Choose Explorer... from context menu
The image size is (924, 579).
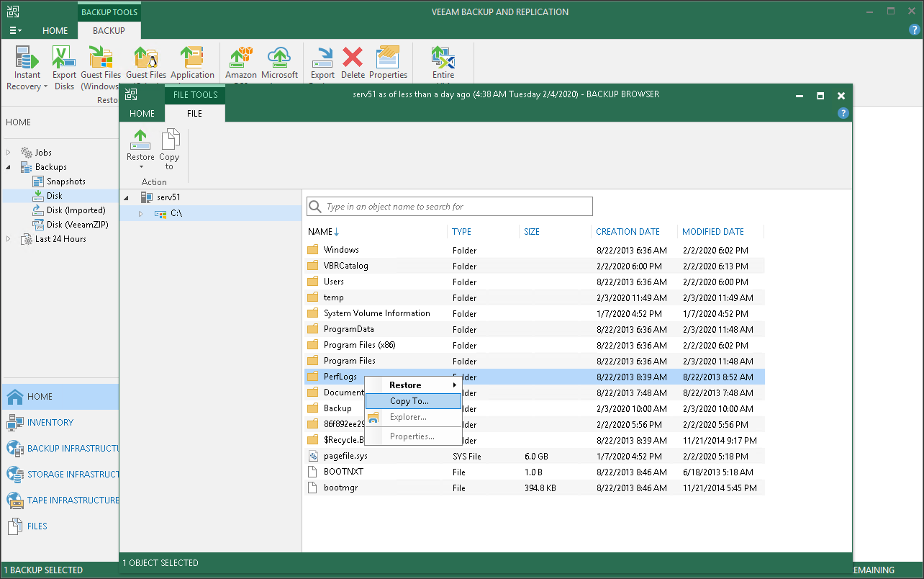coord(413,417)
